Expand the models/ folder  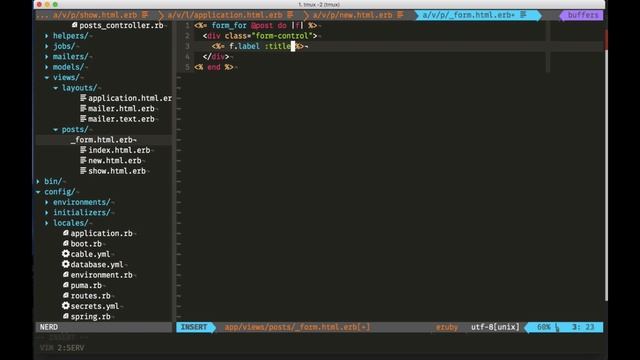pos(47,67)
